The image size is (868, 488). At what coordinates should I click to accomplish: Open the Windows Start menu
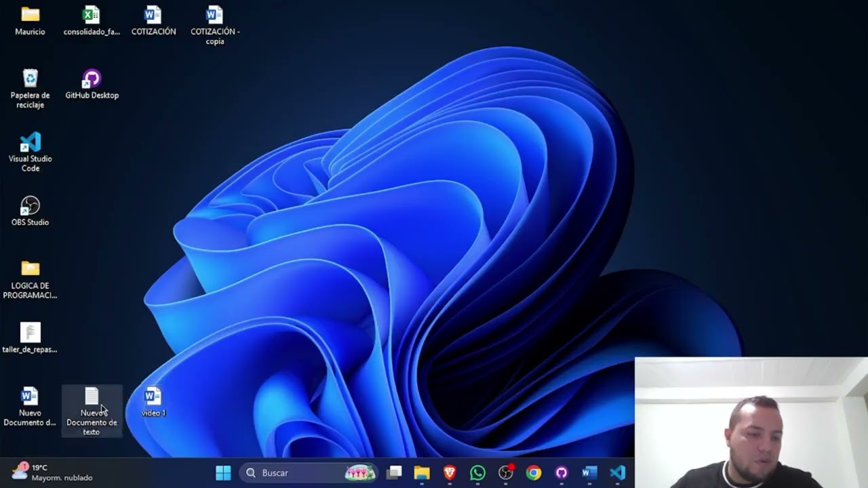tap(223, 472)
